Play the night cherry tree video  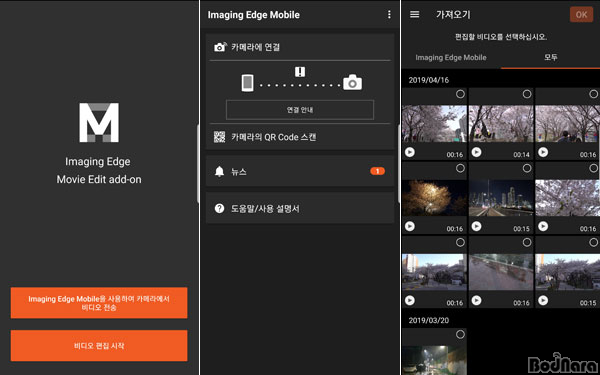(410, 226)
